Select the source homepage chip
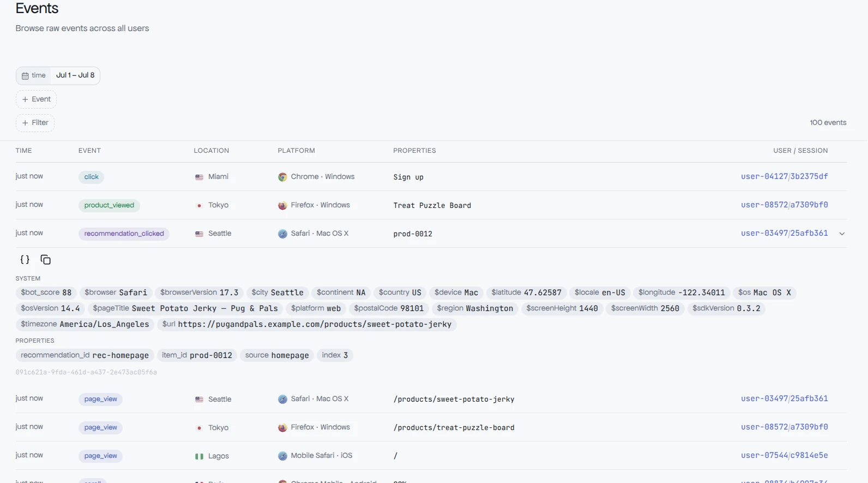The height and width of the screenshot is (483, 868). tap(277, 355)
